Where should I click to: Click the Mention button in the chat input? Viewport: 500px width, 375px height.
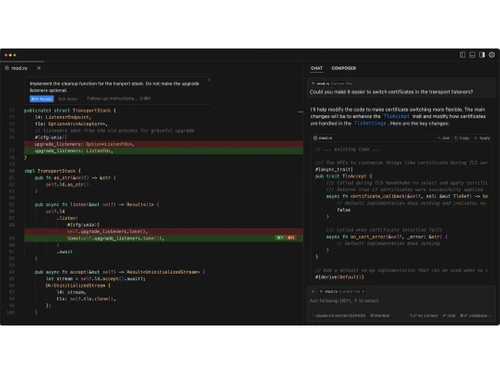pos(380,315)
